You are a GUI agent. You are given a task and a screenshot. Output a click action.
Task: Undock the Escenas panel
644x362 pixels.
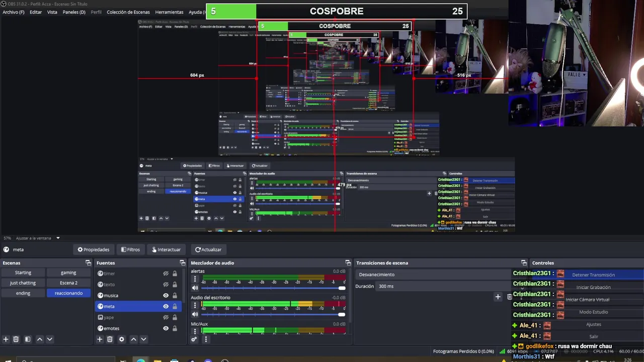[x=89, y=263]
